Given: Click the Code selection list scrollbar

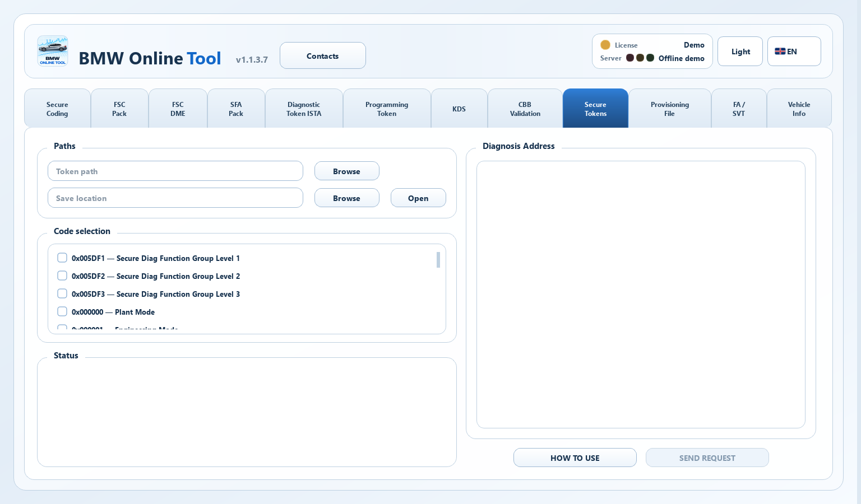Looking at the screenshot, I should [x=438, y=260].
